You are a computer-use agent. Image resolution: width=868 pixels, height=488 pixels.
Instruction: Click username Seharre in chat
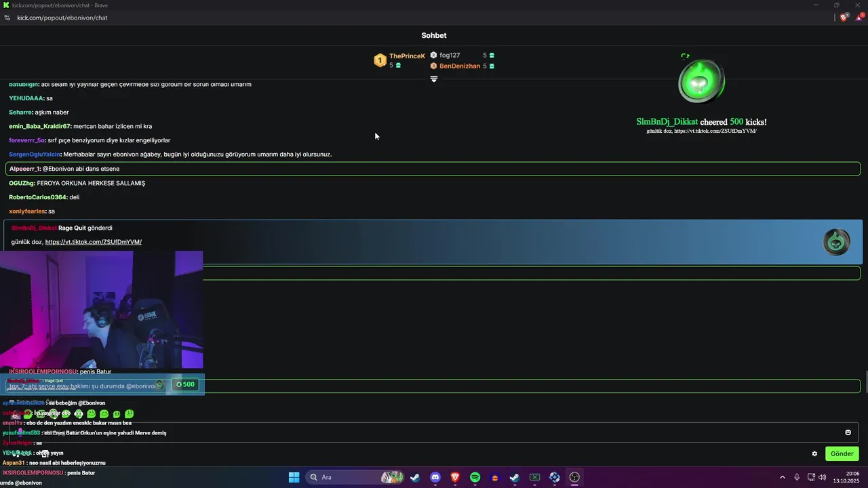pos(20,113)
